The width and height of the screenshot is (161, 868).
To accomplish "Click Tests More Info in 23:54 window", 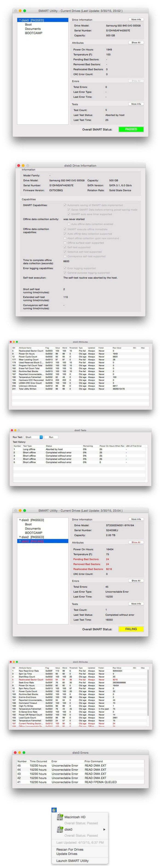I will (136, 604).
